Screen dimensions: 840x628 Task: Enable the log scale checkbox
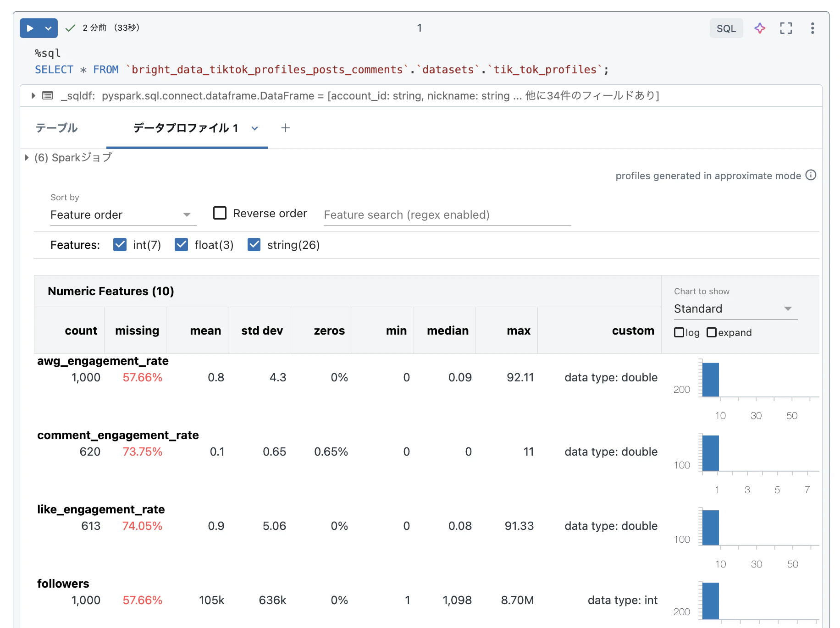(x=679, y=332)
